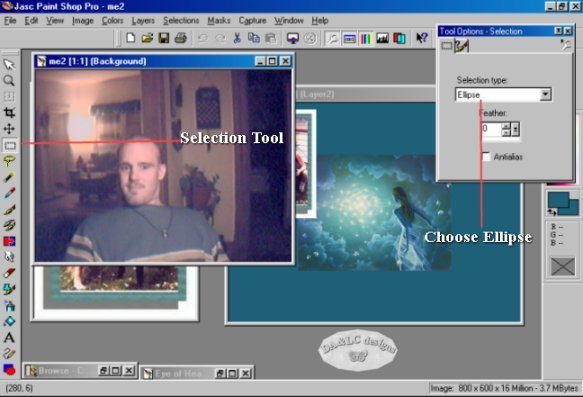Open the Layers menu
The width and height of the screenshot is (583, 397).
[x=143, y=20]
